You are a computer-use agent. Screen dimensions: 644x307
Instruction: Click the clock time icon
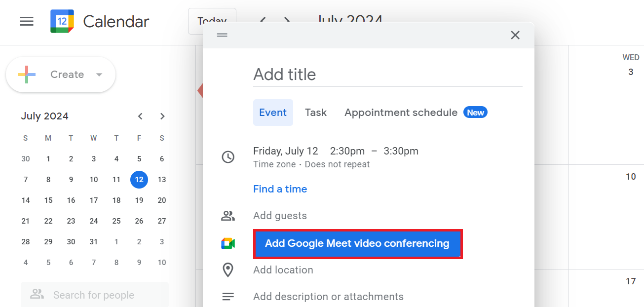tap(228, 157)
